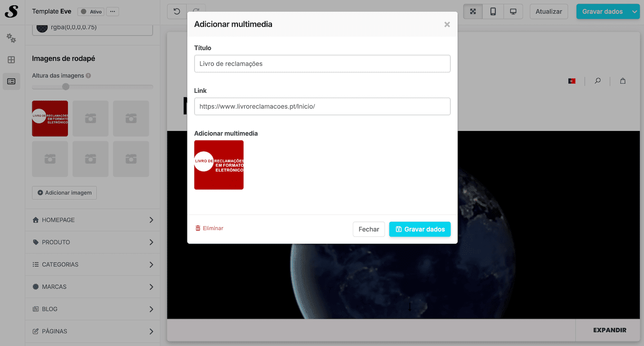Open the BLOG menu section
This screenshot has height=346, width=644.
tap(93, 309)
